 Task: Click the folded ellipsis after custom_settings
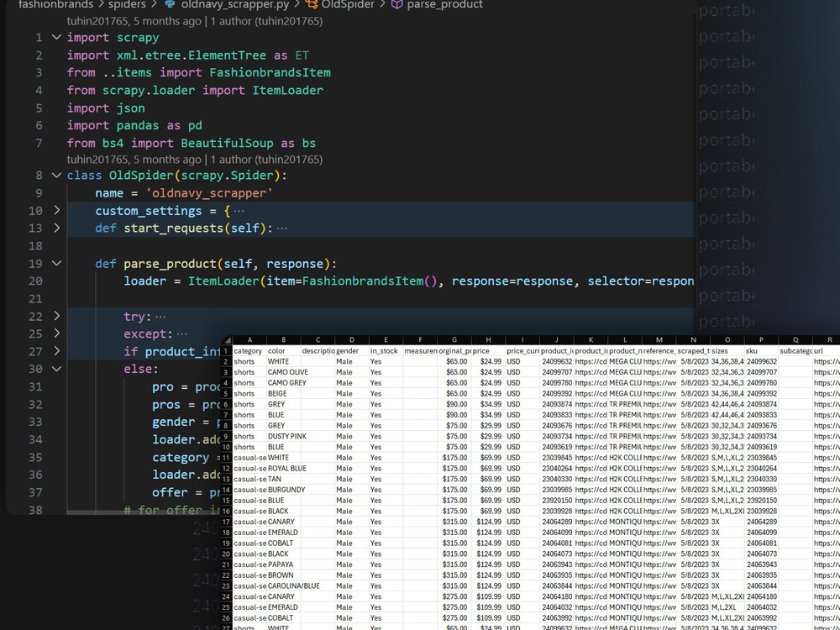(239, 211)
